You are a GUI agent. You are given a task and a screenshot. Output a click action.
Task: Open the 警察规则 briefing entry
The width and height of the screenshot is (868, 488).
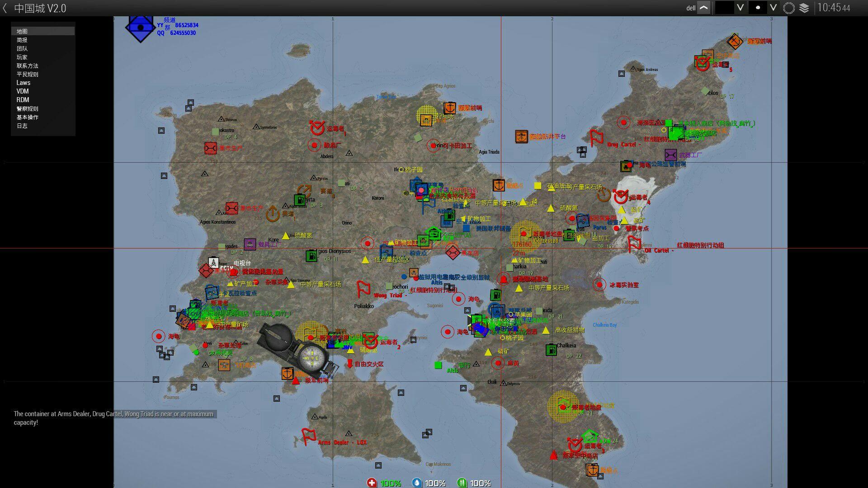27,108
